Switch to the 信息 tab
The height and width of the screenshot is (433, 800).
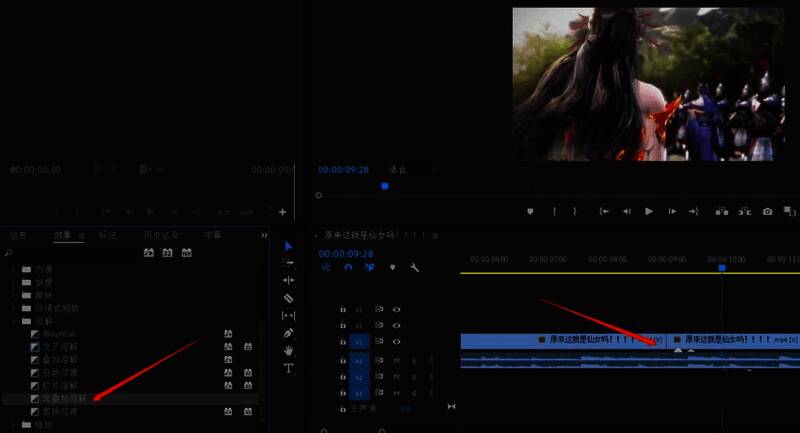[19, 235]
